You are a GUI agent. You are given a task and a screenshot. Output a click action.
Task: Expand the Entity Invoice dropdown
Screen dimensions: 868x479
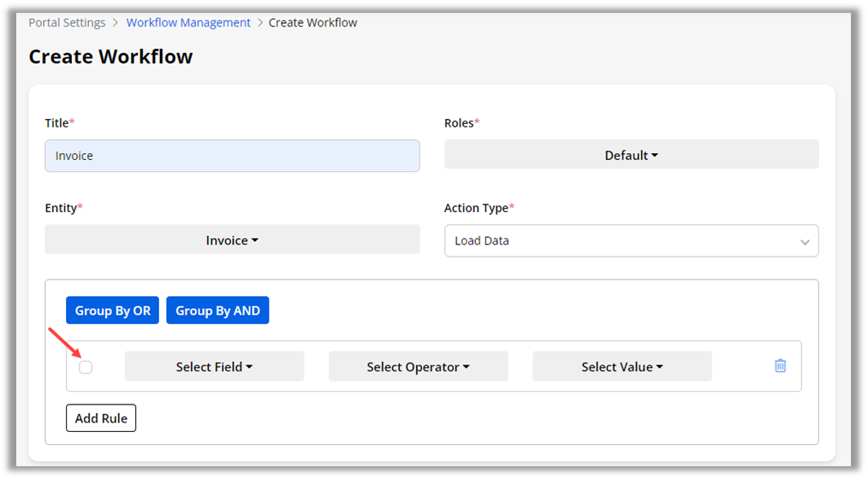232,240
